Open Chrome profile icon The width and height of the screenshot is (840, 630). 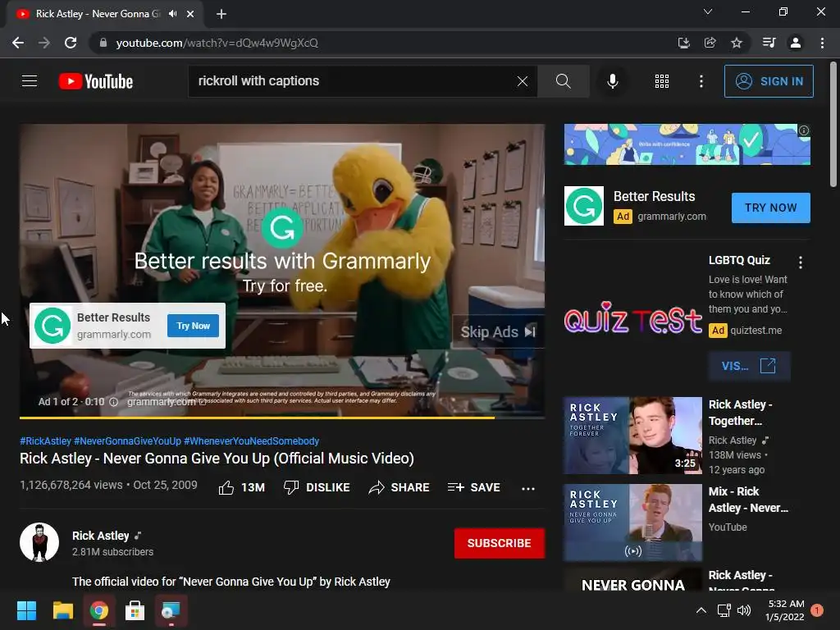pyautogui.click(x=796, y=43)
